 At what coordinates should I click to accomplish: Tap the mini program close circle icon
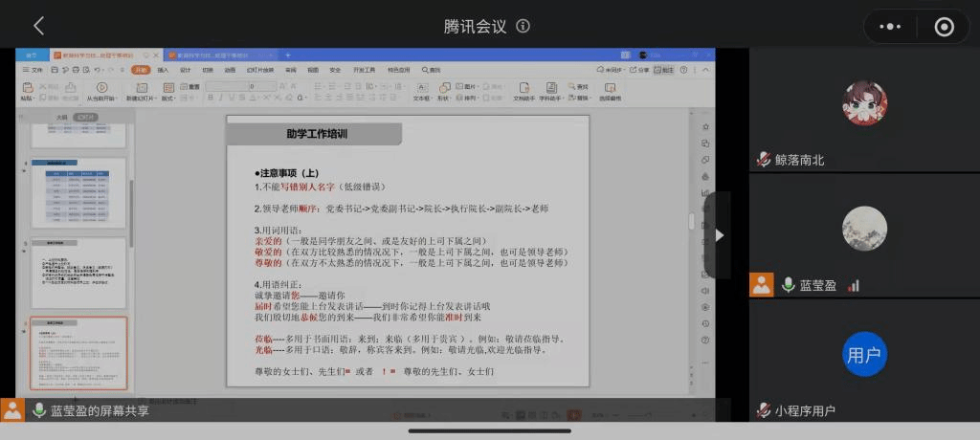pyautogui.click(x=944, y=27)
